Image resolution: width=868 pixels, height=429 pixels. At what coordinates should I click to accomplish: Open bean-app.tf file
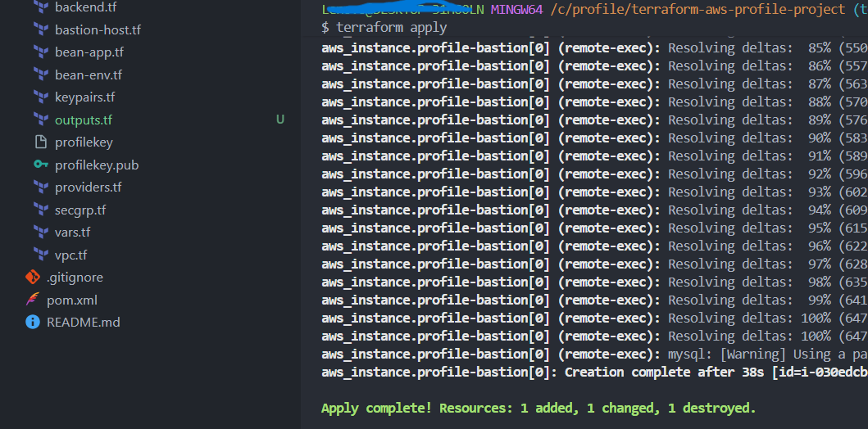point(89,52)
